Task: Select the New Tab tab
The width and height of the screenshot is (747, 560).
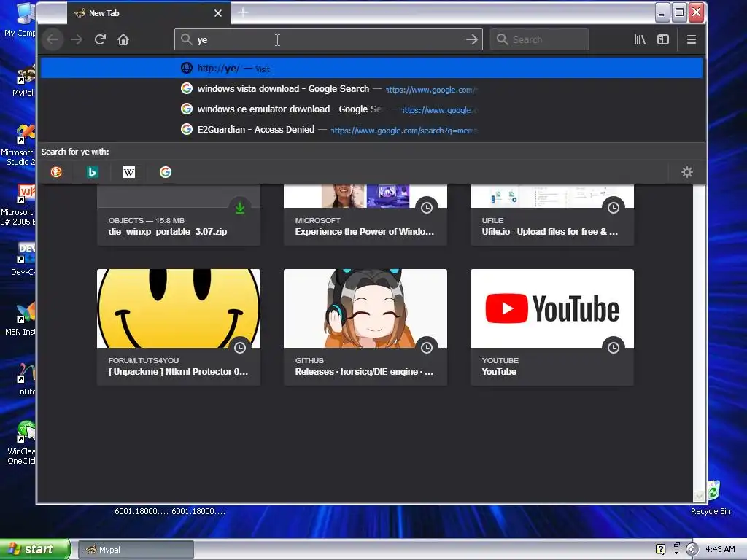Action: click(149, 13)
